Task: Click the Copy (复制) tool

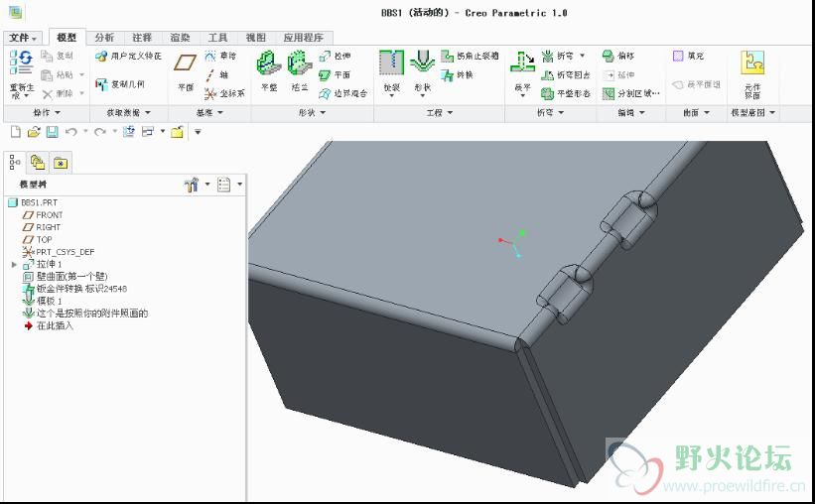Action: pyautogui.click(x=58, y=56)
